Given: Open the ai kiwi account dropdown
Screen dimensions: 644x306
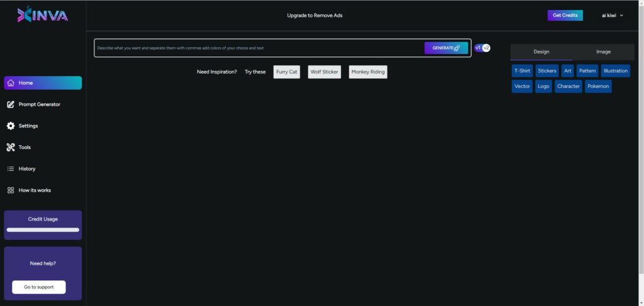Looking at the screenshot, I should click(612, 15).
